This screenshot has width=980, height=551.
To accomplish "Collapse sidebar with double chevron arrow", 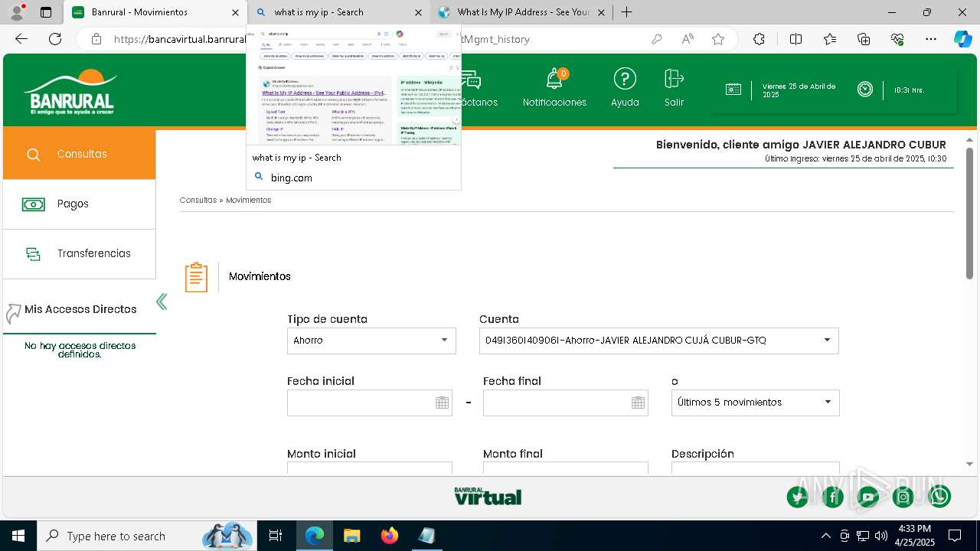I will (x=162, y=302).
